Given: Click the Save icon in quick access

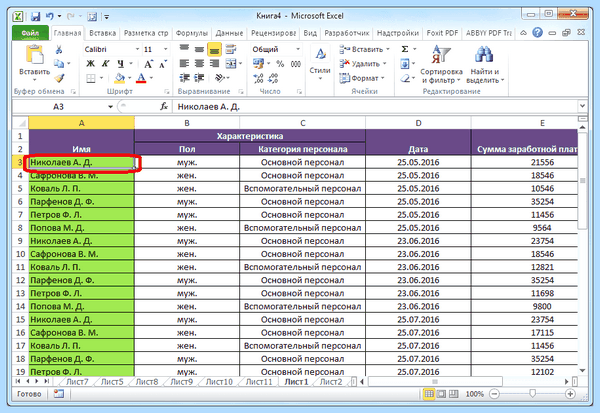Looking at the screenshot, I should [35, 16].
